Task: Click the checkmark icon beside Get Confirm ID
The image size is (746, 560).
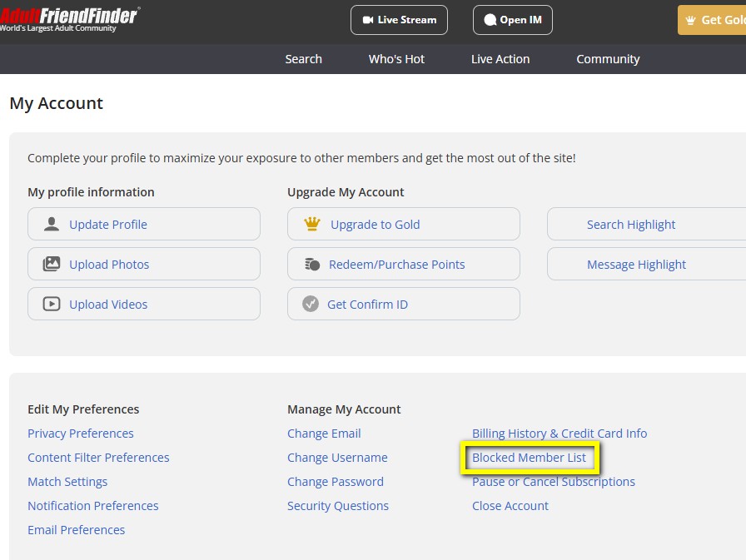Action: click(311, 304)
